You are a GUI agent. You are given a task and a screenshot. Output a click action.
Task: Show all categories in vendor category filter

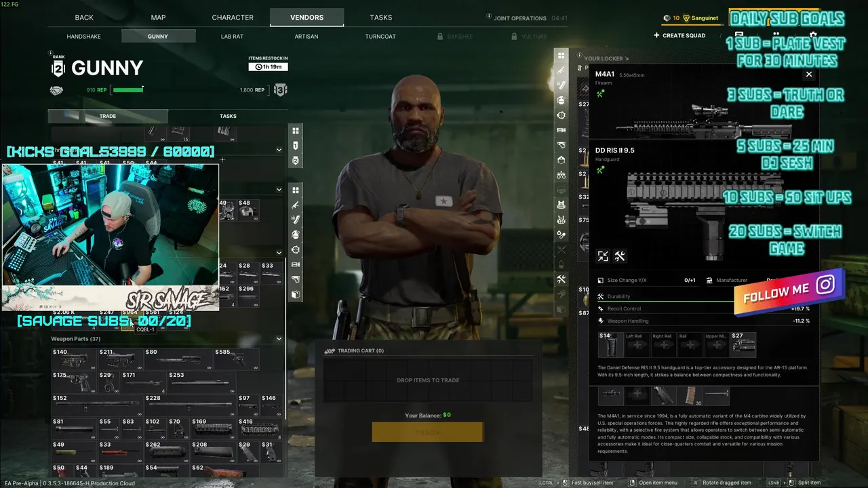[296, 190]
